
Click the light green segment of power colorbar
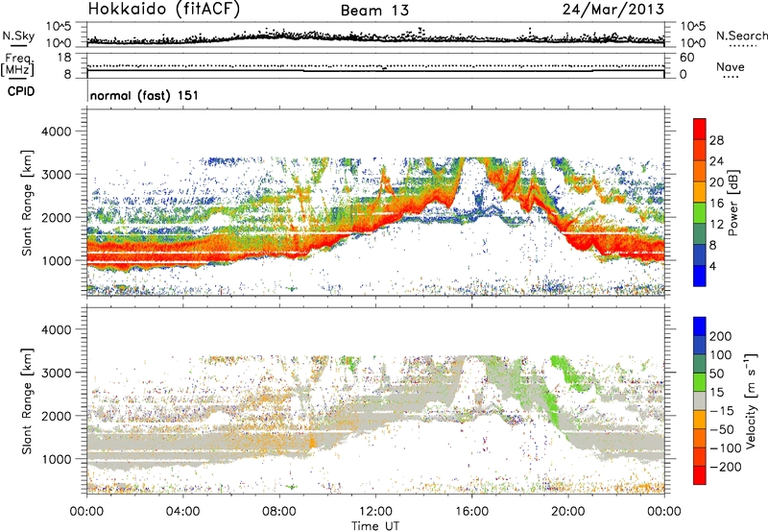[x=700, y=212]
